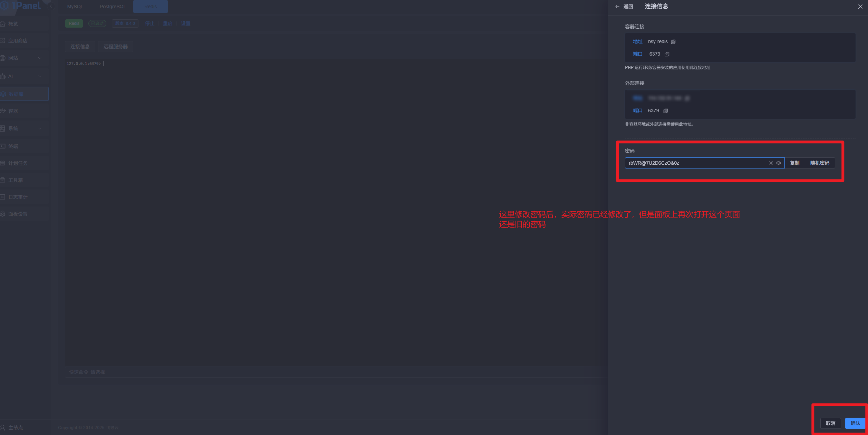Copy the container port 6379

pos(667,54)
